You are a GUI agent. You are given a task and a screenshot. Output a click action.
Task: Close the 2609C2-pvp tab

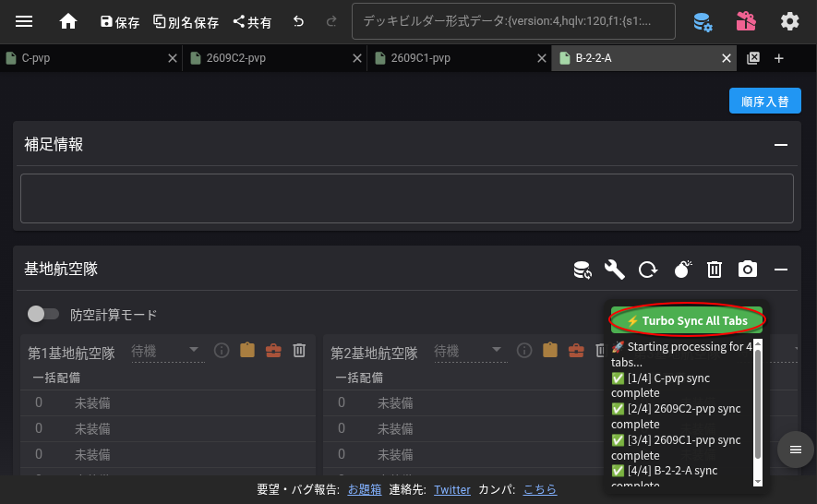pos(357,58)
